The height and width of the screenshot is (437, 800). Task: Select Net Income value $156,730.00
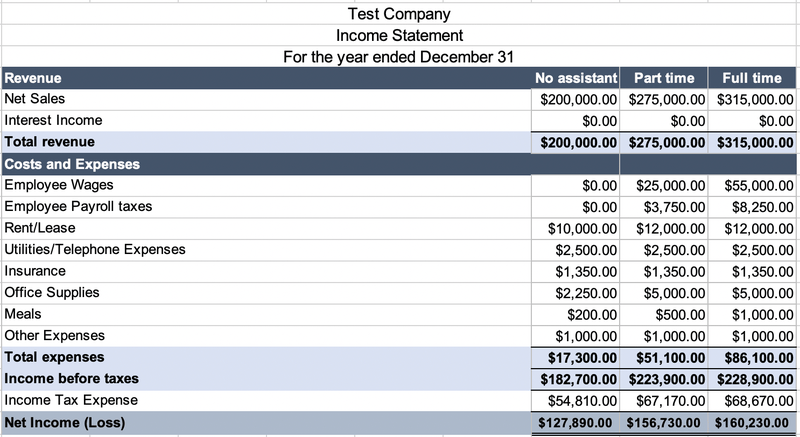(x=664, y=423)
